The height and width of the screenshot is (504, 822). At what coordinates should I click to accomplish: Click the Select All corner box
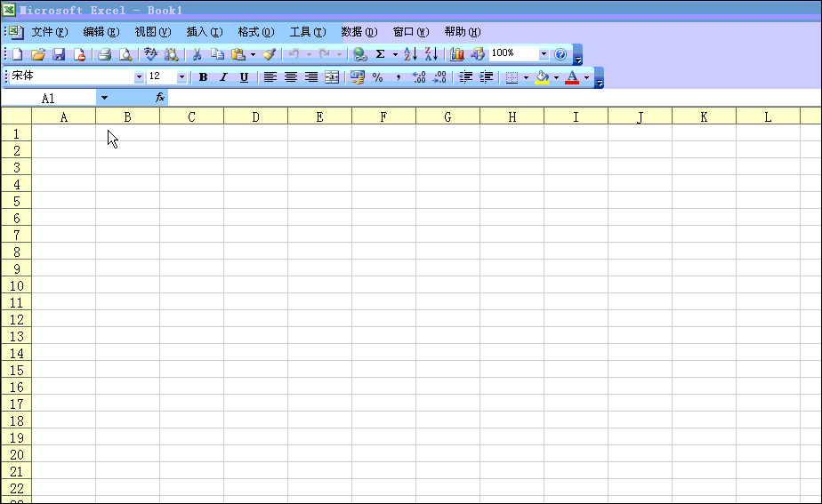tap(16, 116)
